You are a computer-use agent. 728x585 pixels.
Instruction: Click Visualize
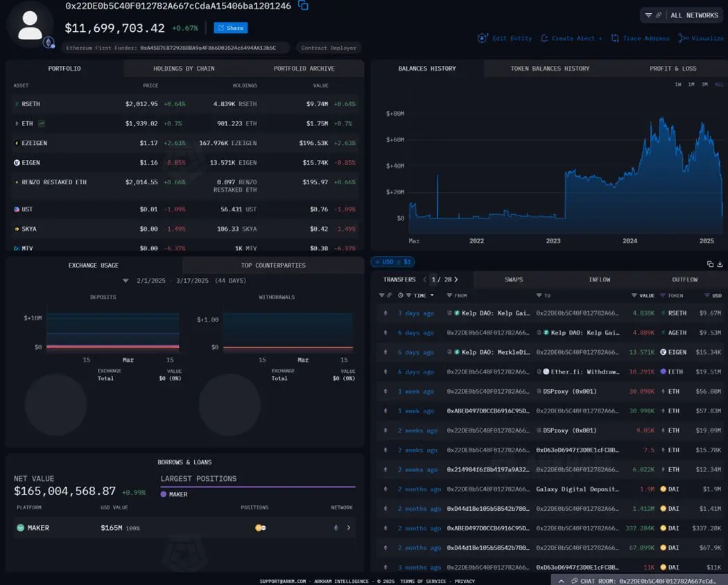702,39
